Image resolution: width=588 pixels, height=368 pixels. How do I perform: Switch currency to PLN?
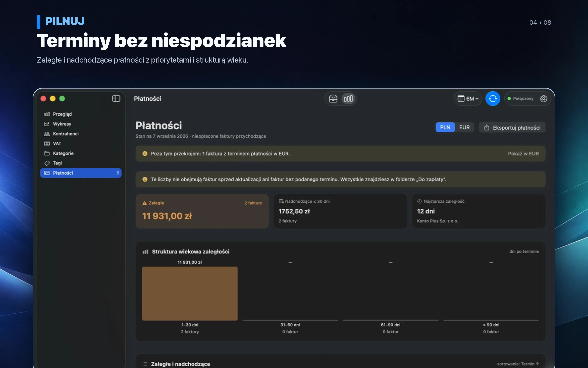click(x=445, y=127)
